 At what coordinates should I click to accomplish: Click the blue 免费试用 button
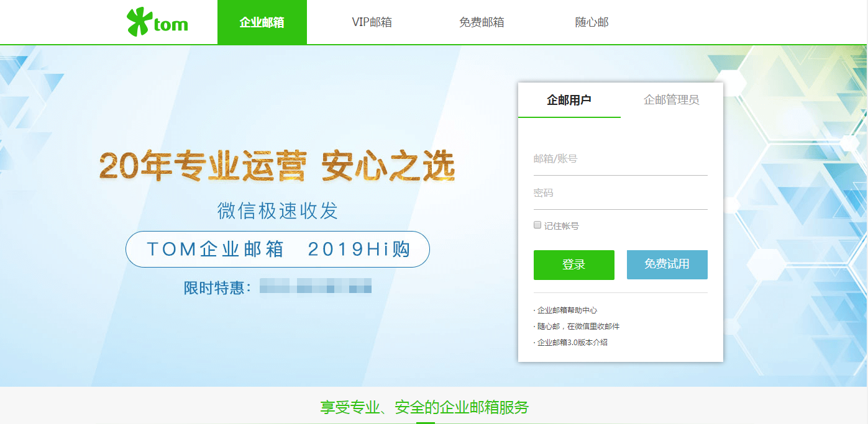667,264
